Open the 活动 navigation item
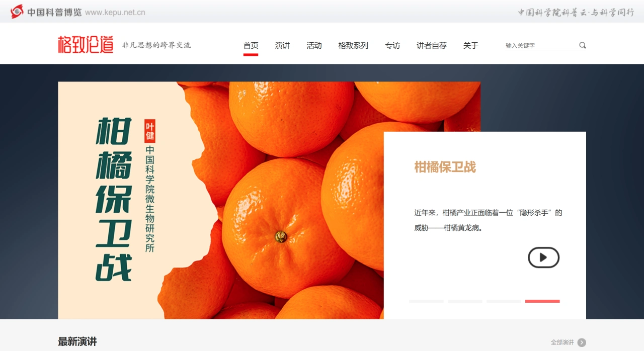 [314, 46]
